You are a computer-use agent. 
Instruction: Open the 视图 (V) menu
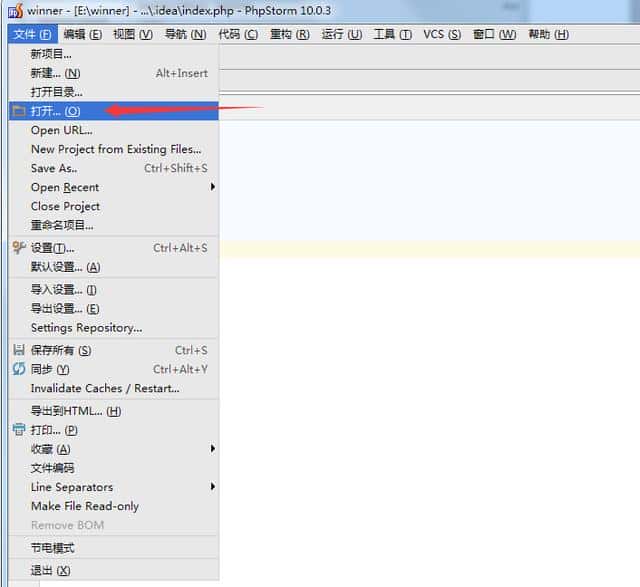coord(133,34)
